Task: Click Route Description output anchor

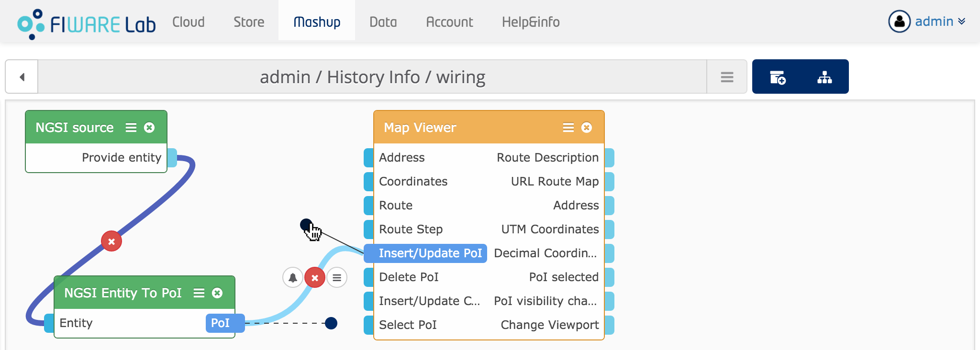Action: pos(610,158)
